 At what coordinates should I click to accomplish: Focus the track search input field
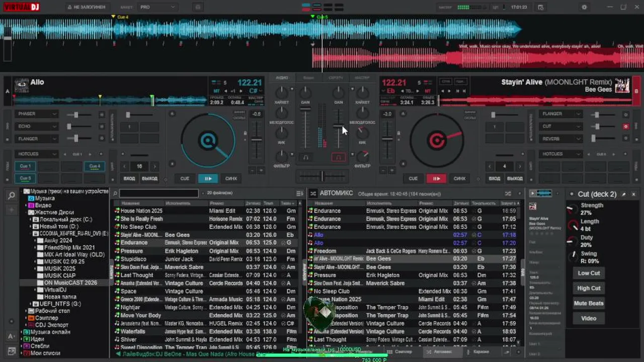point(159,193)
